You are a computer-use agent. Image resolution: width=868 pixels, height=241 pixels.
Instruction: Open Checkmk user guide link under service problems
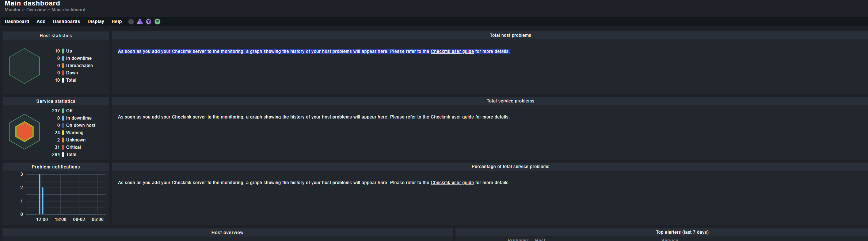pyautogui.click(x=452, y=117)
